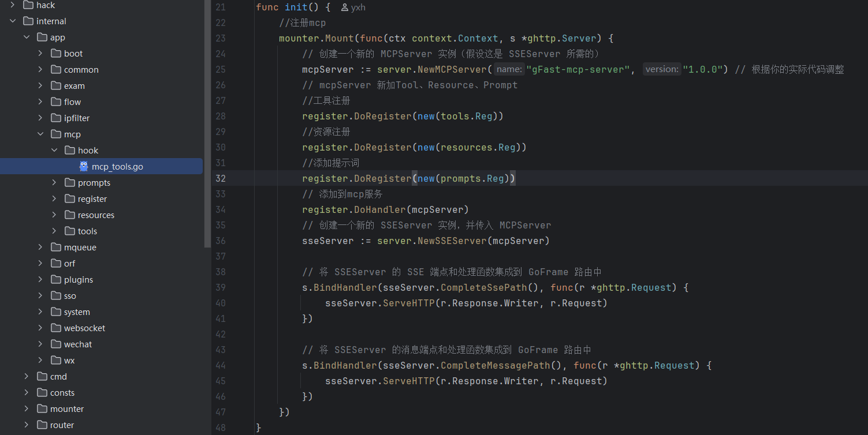Click the flow folder icon
The image size is (868, 435).
click(55, 102)
